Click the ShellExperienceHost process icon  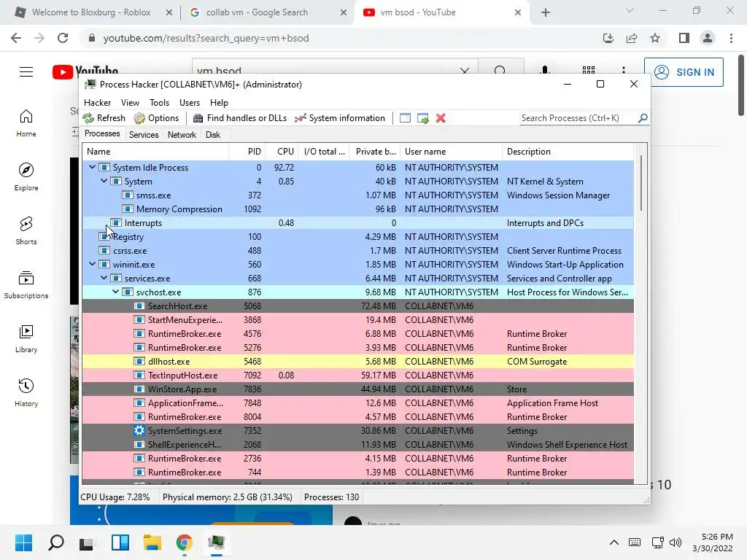coord(139,444)
